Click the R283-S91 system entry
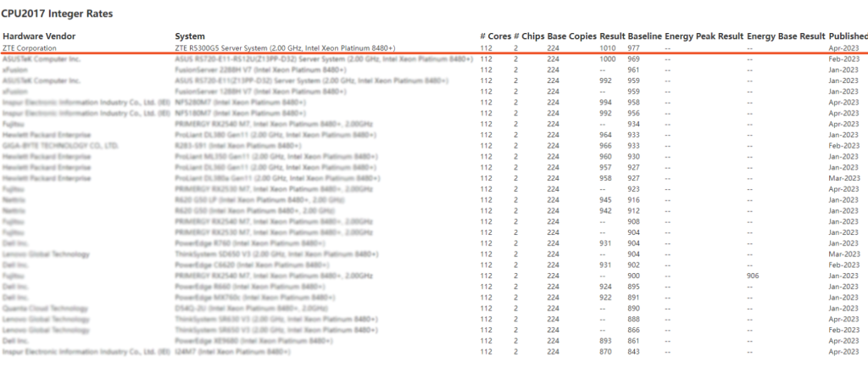Screen dimensions: 868x368 click(238, 146)
